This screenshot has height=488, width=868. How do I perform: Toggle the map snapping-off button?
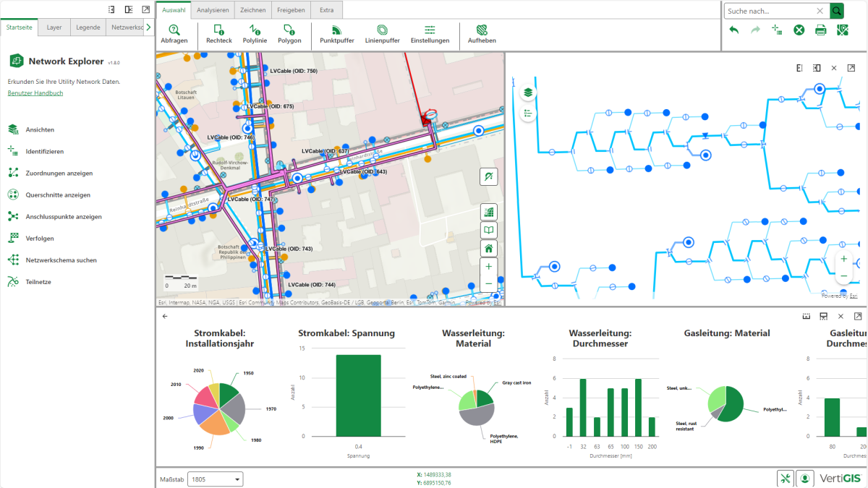[489, 176]
